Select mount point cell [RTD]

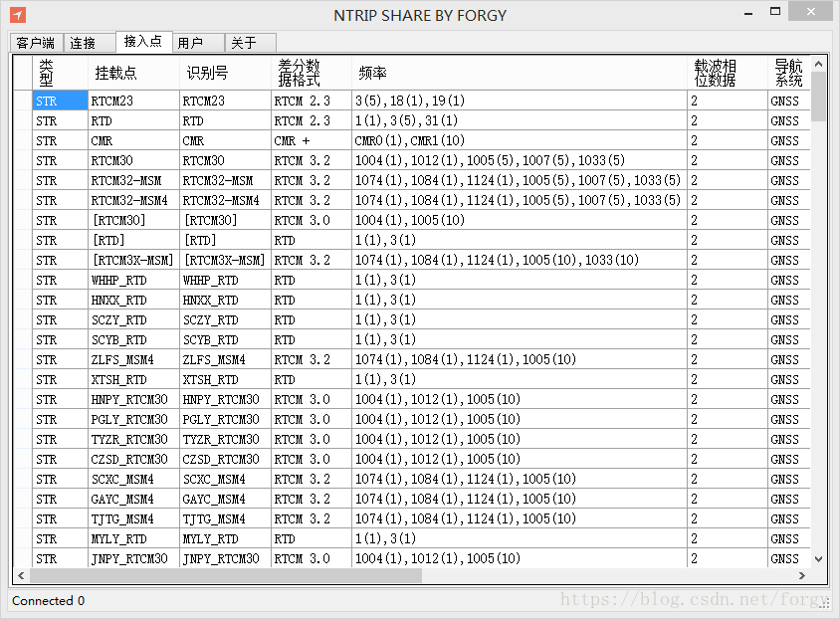click(x=133, y=240)
